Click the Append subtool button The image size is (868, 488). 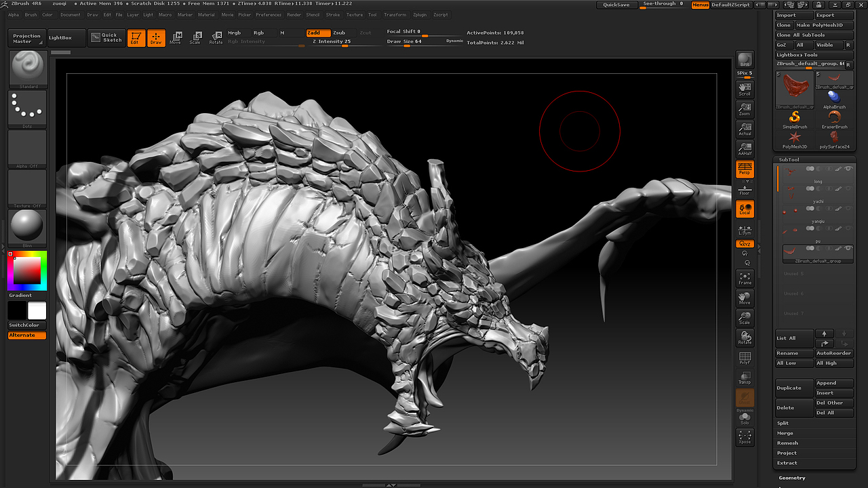point(835,383)
